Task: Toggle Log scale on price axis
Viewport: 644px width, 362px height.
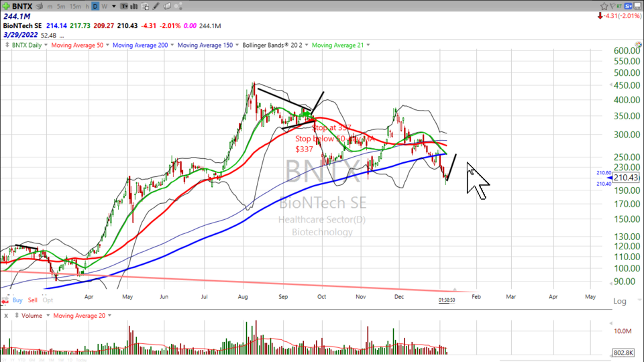Action: coord(621,302)
